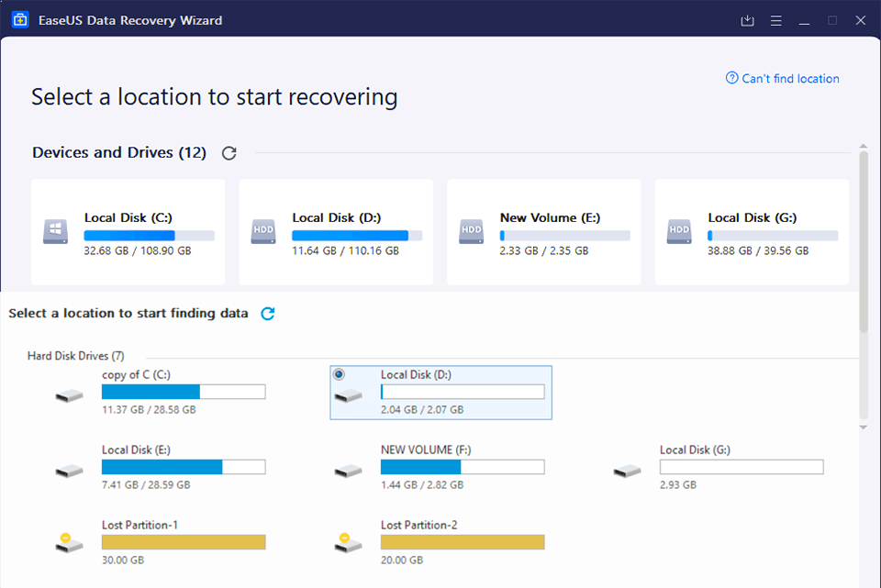881x588 pixels.
Task: Select the New Volume (E:) card
Action: tap(544, 232)
